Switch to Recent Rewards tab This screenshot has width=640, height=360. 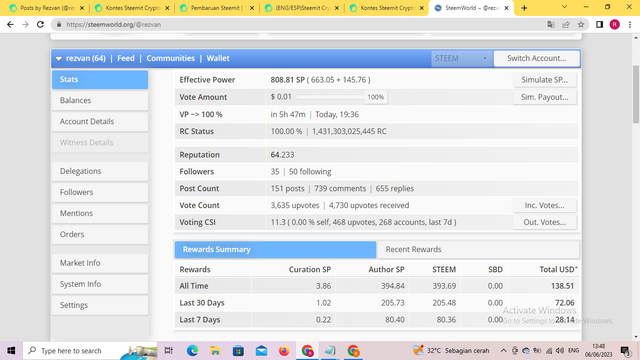478,249
